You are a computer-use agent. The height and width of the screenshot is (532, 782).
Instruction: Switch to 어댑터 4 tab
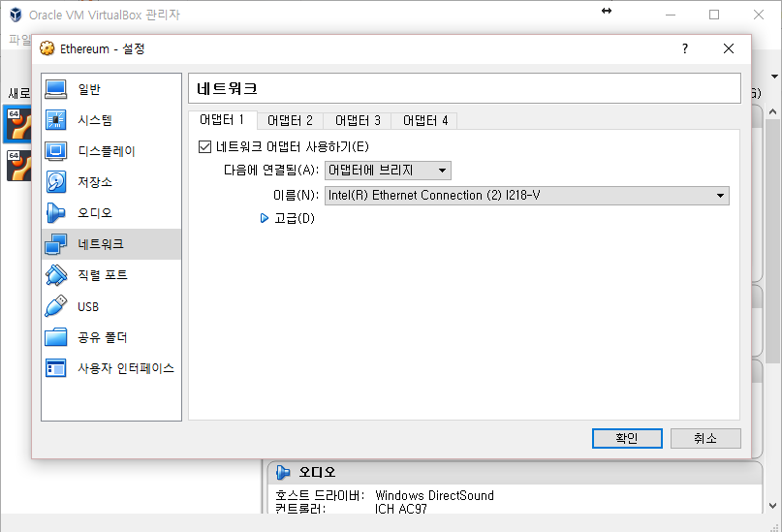[x=424, y=121]
